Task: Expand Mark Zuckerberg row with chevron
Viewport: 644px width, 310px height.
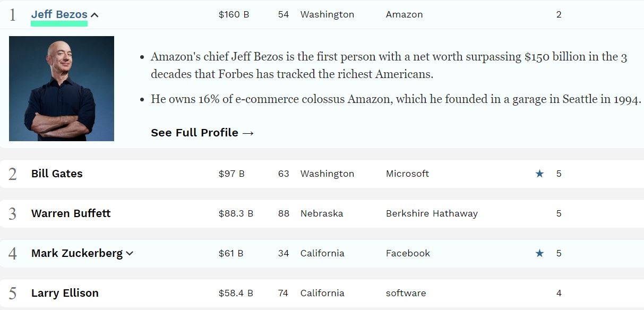Action: [x=130, y=254]
